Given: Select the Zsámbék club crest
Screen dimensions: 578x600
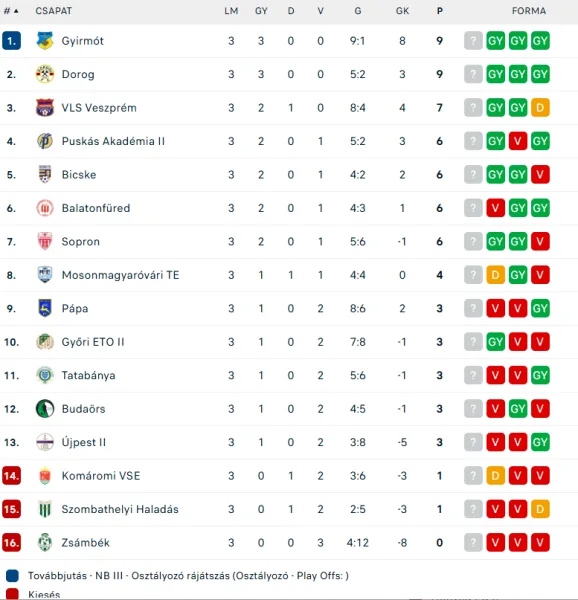Looking at the screenshot, I should click(x=45, y=543).
